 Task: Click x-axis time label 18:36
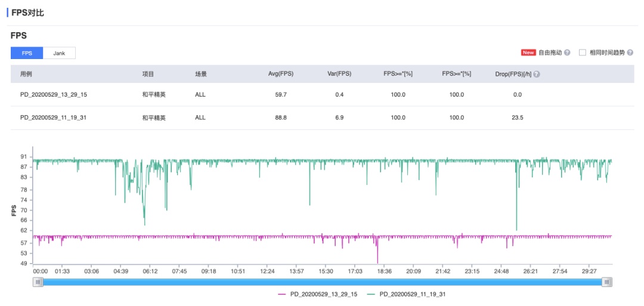pyautogui.click(x=385, y=271)
